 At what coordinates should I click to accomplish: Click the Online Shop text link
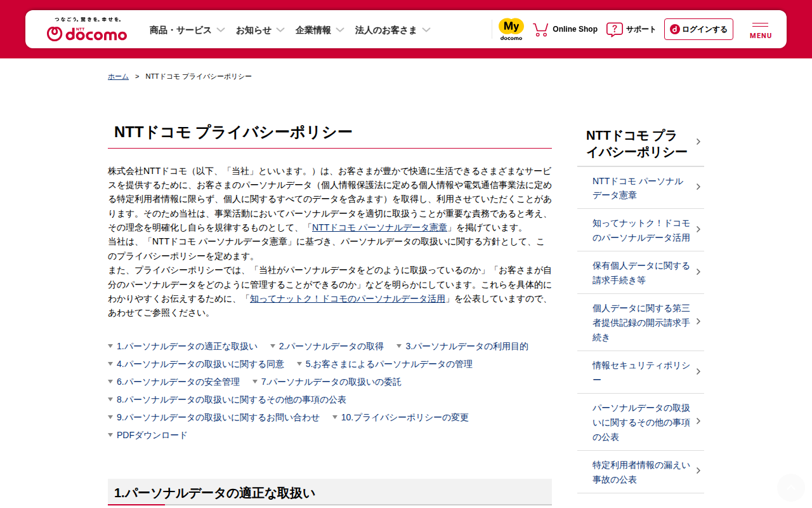point(575,29)
